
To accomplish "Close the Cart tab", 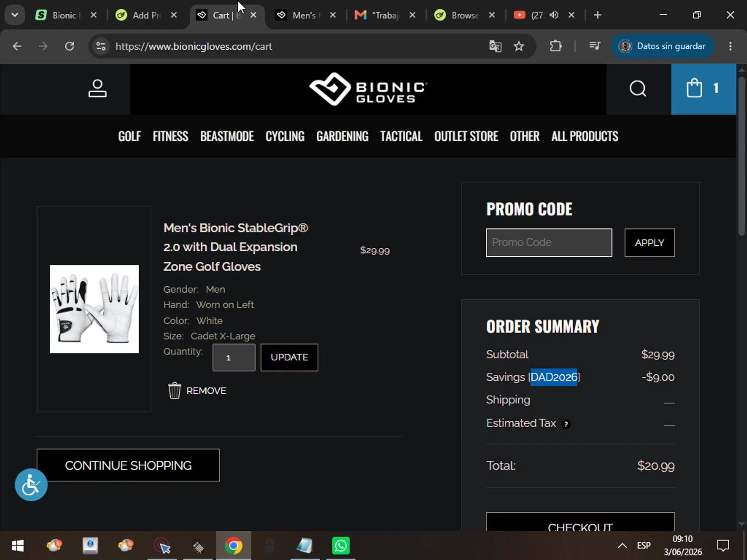I will coord(253,15).
